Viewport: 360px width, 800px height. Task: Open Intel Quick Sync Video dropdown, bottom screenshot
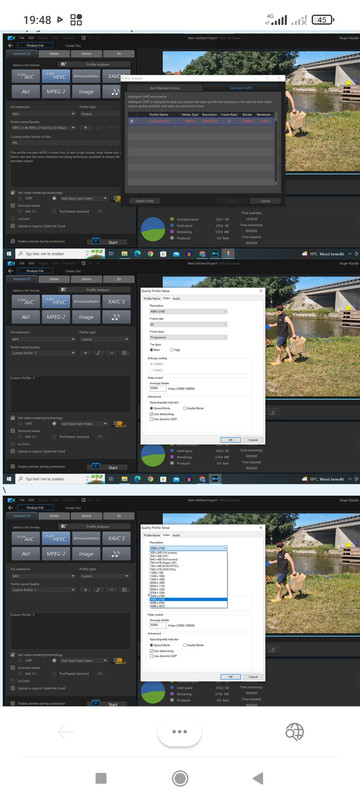click(x=84, y=660)
